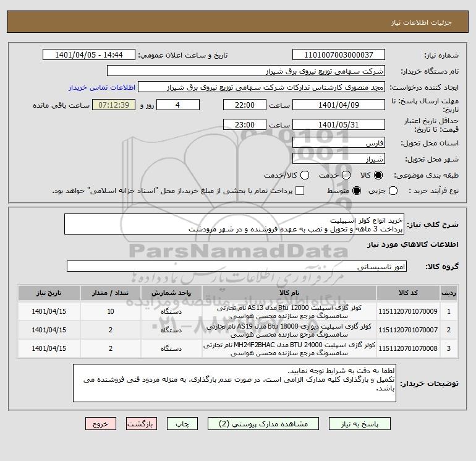Click the validity time 23:00 field
The image size is (476, 461).
245,124
